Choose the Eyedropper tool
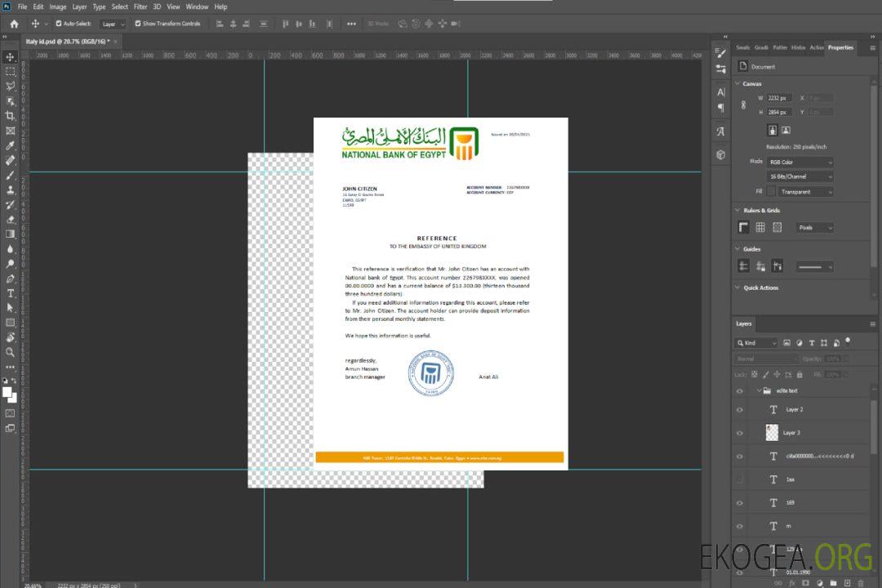Image resolution: width=882 pixels, height=588 pixels. pyautogui.click(x=11, y=145)
